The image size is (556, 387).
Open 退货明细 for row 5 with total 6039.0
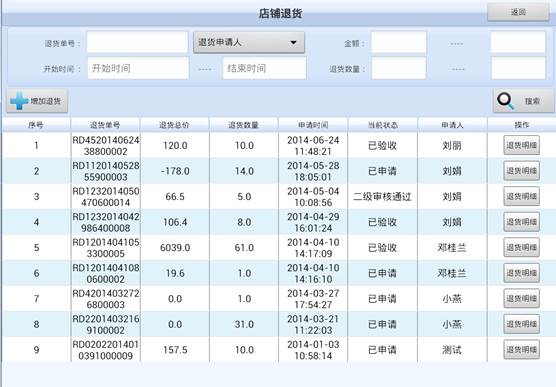pos(522,247)
